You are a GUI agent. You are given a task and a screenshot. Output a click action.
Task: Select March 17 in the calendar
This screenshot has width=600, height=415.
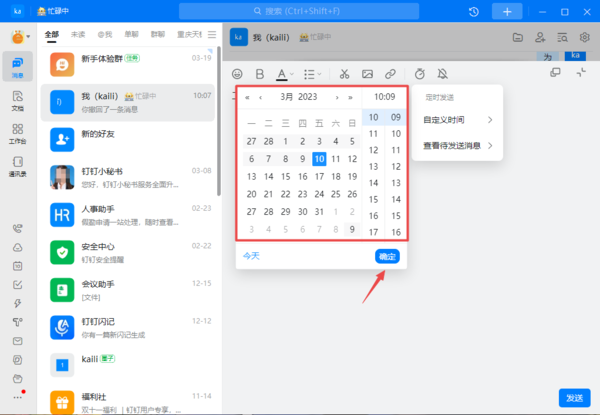[x=319, y=176]
